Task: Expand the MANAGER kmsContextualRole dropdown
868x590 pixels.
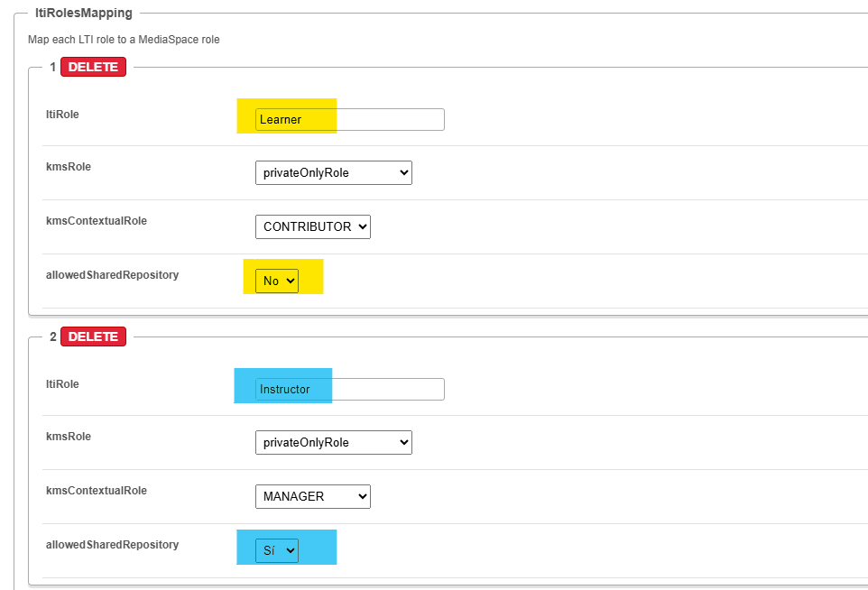Action: (313, 496)
